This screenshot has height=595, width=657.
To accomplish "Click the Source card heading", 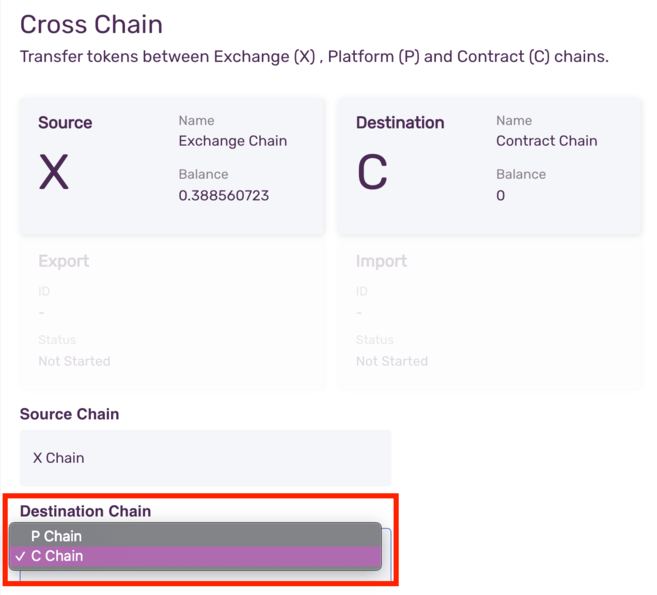I will coord(65,123).
